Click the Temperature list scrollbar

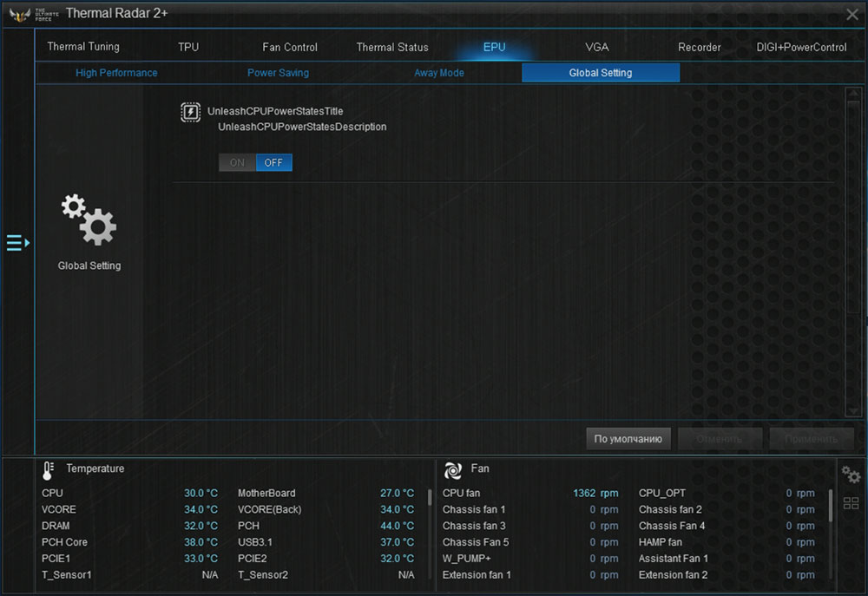[430, 496]
